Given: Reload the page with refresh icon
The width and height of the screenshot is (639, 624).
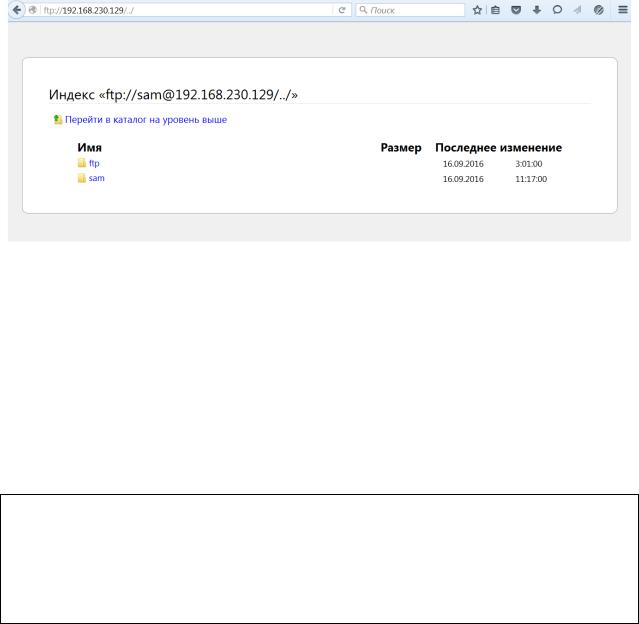Looking at the screenshot, I should point(342,10).
